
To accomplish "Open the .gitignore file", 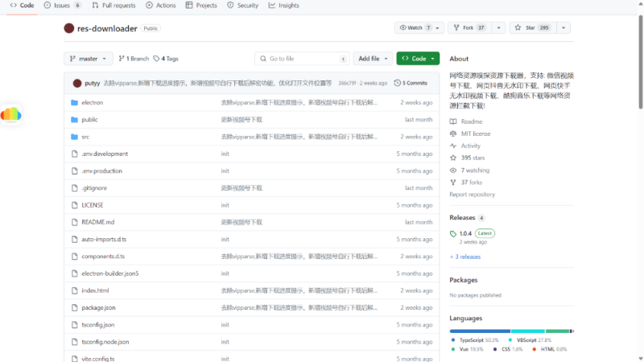I will pyautogui.click(x=94, y=188).
